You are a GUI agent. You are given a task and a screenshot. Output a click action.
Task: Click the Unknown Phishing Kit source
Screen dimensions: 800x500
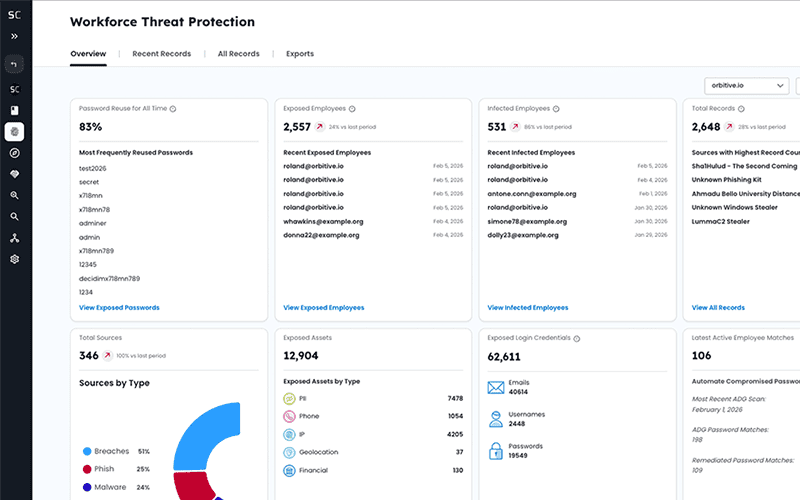727,180
